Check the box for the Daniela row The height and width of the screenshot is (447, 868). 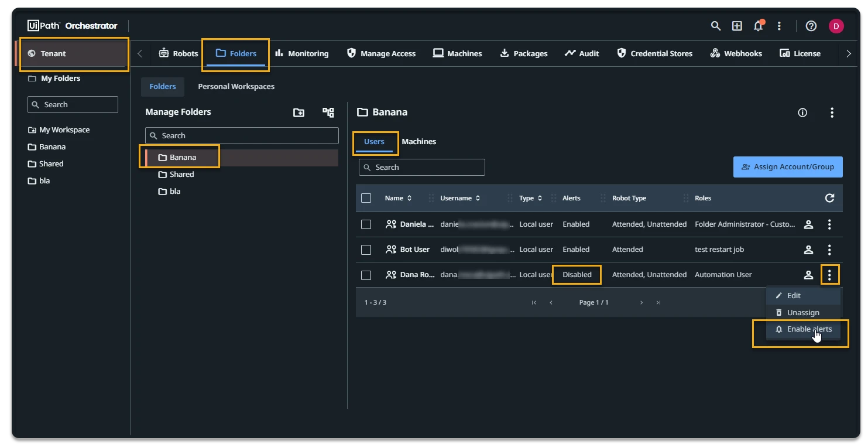pos(366,224)
